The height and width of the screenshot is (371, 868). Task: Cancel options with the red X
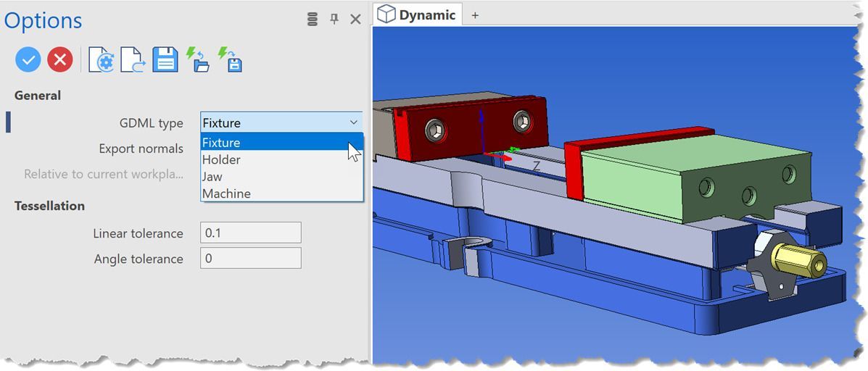(x=59, y=59)
